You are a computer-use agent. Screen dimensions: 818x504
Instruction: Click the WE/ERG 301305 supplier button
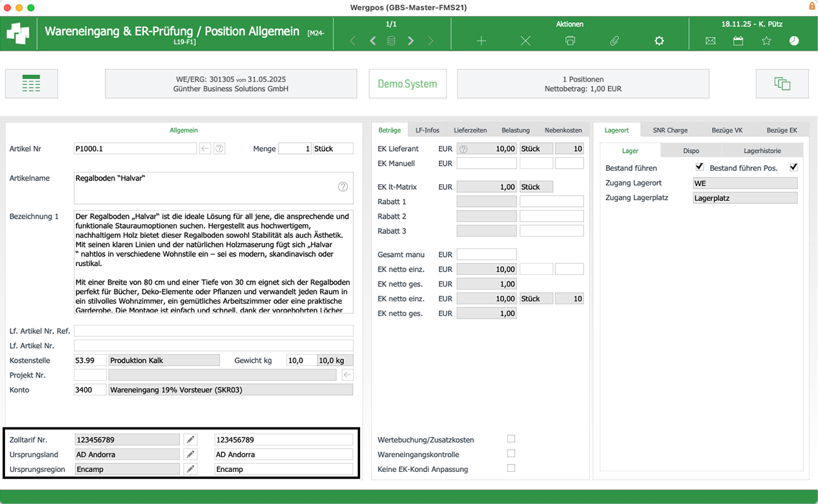click(231, 84)
